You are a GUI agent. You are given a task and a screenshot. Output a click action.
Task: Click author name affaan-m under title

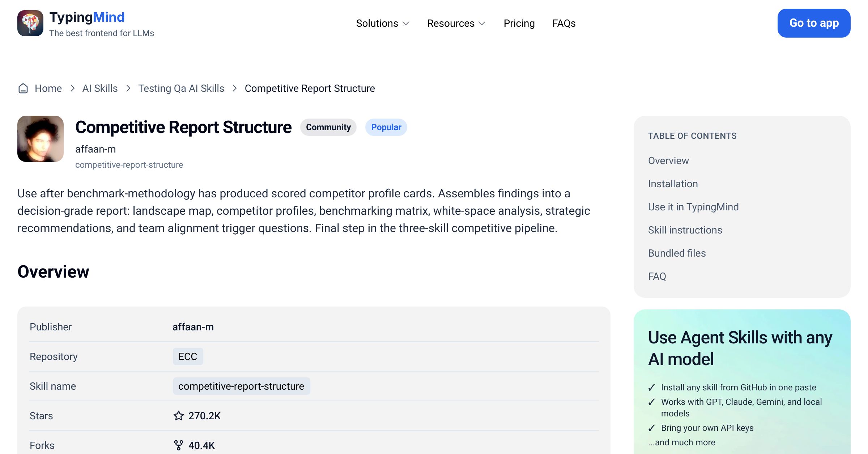95,149
